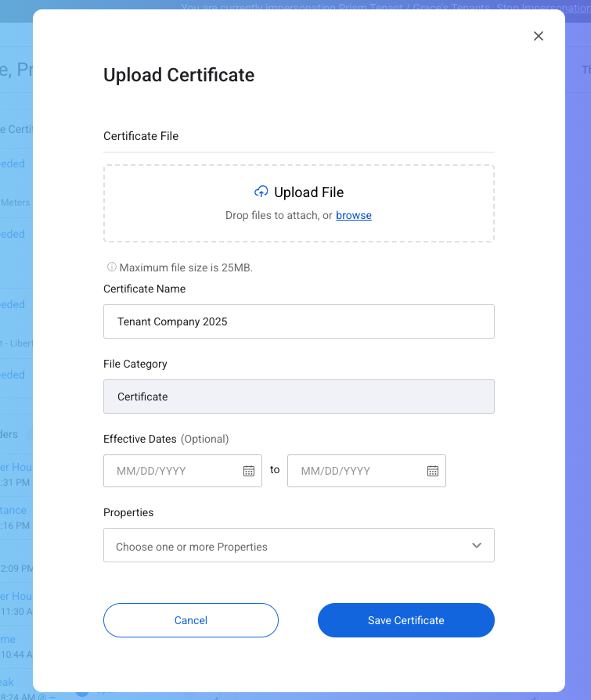Click the Properties field label
The image size is (591, 700).
click(x=128, y=512)
